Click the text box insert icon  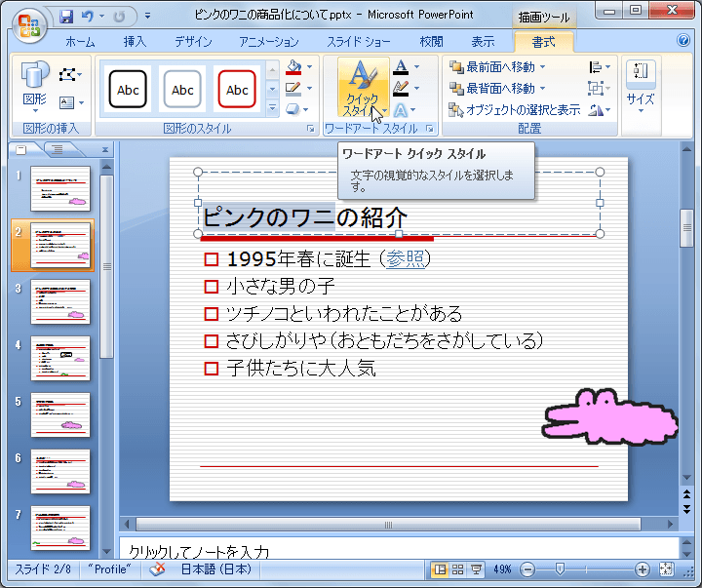coord(66,103)
